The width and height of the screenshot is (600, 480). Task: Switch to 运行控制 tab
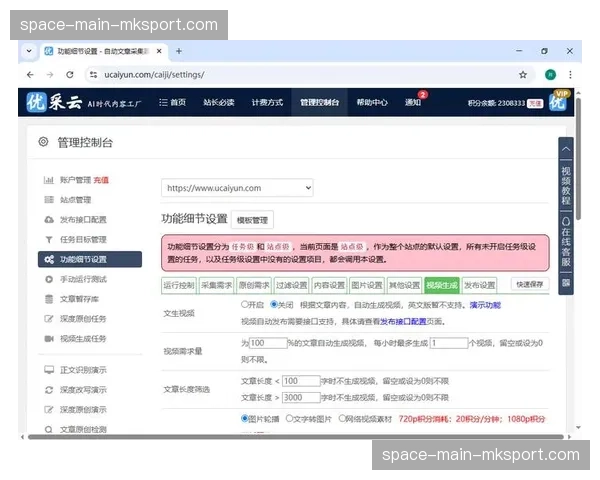[x=179, y=285]
